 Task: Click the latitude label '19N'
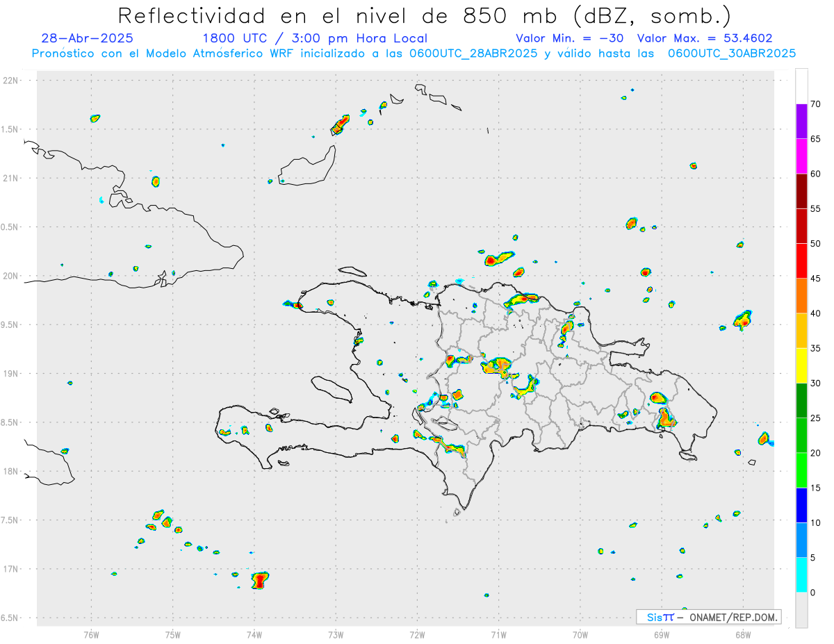pyautogui.click(x=12, y=373)
